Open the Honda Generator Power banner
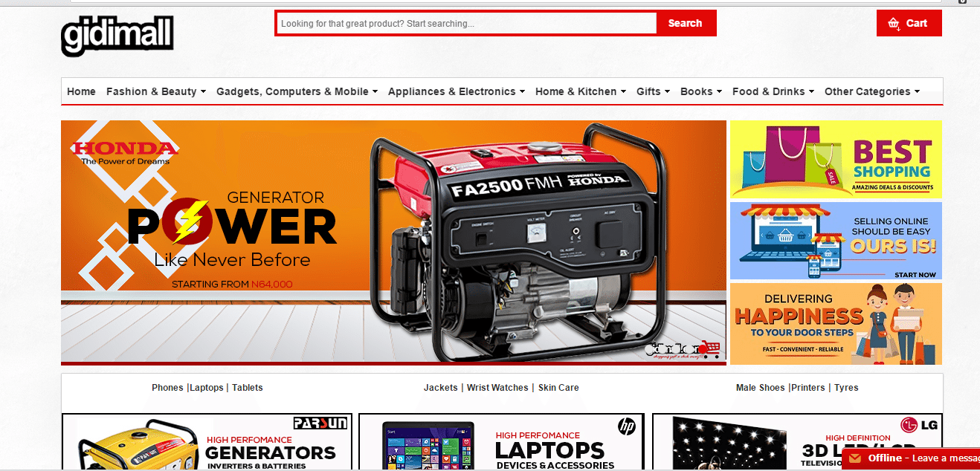 [x=393, y=242]
